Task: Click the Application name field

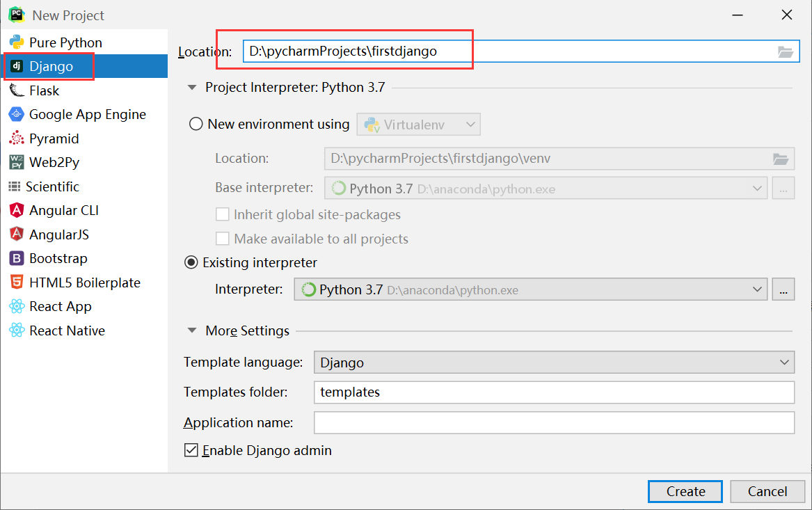Action: tap(554, 422)
